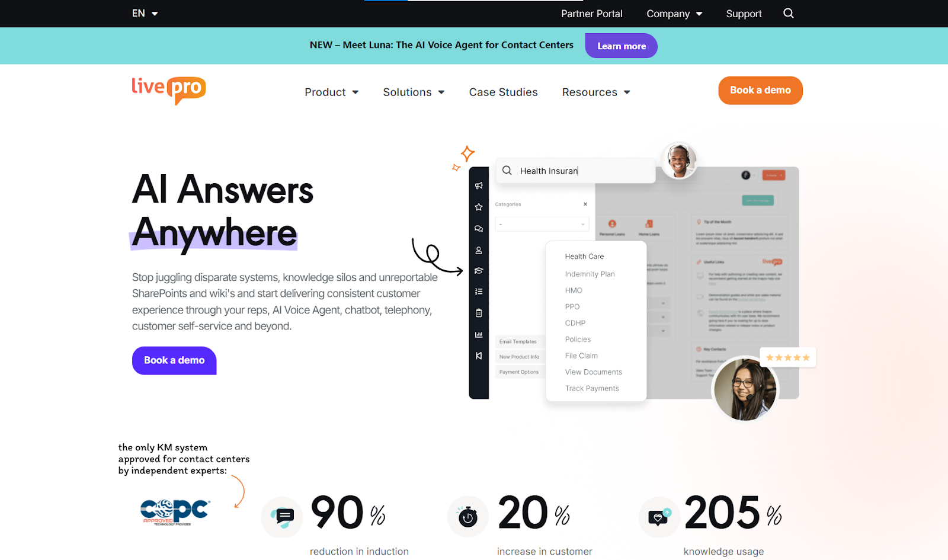Click the heart message icon beside 205%
Image resolution: width=948 pixels, height=560 pixels.
point(659,517)
